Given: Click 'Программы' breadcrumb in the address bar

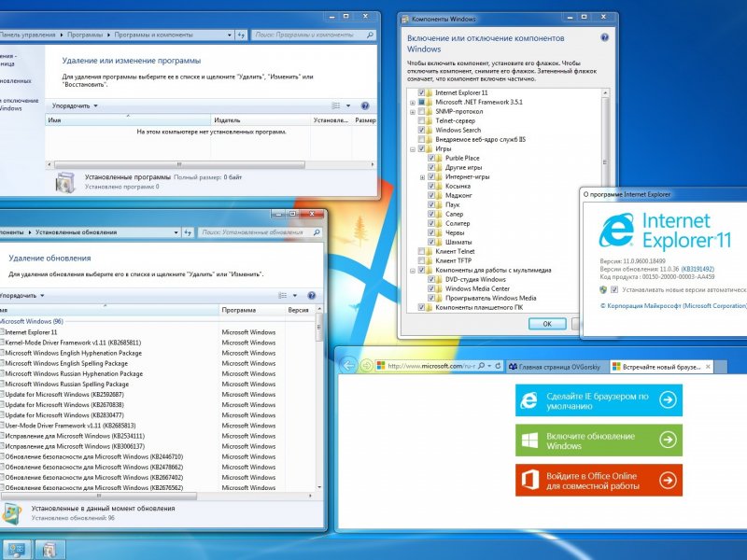Looking at the screenshot, I should coord(85,35).
